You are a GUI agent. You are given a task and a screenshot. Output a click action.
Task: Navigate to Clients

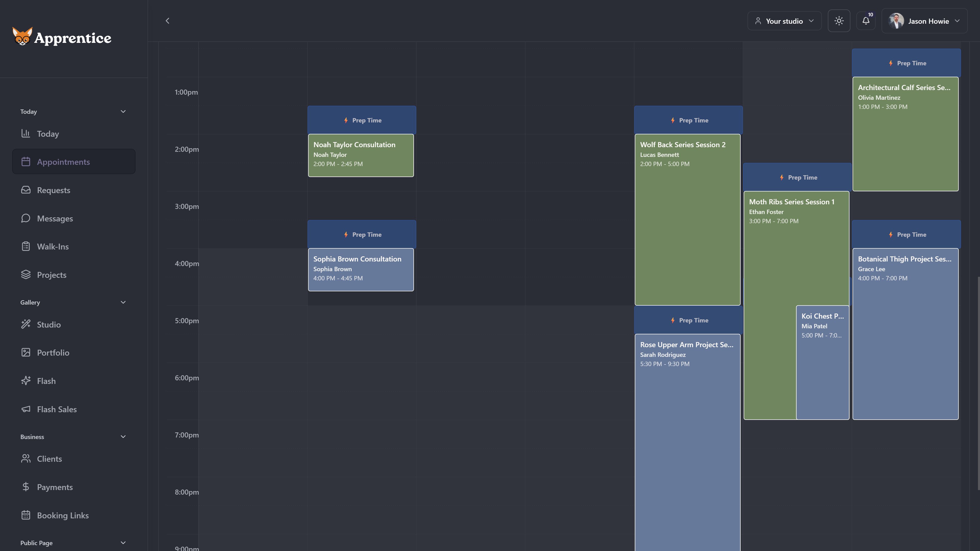click(x=74, y=459)
